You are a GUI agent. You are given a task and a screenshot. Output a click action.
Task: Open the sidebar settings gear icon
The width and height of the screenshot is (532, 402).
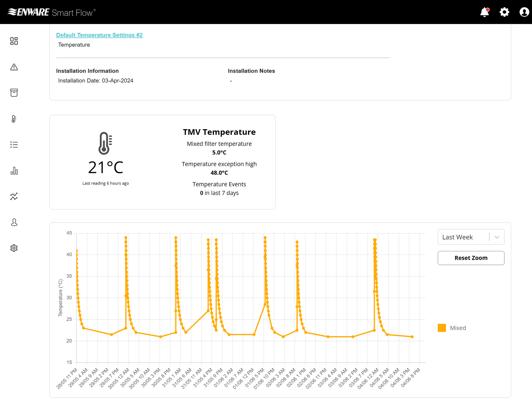tap(14, 248)
